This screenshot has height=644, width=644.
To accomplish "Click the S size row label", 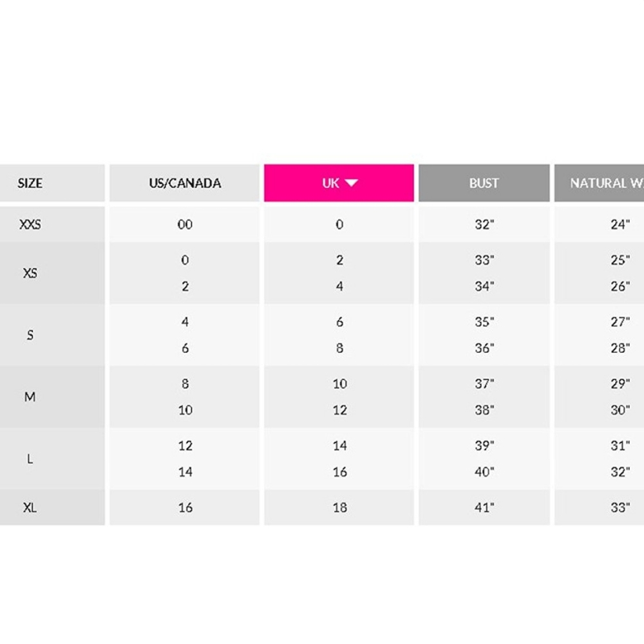I will (x=30, y=335).
